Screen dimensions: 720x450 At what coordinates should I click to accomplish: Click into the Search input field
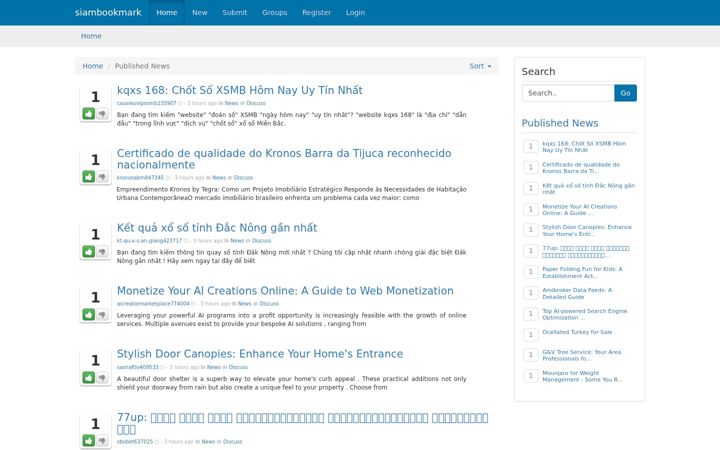[x=568, y=93]
